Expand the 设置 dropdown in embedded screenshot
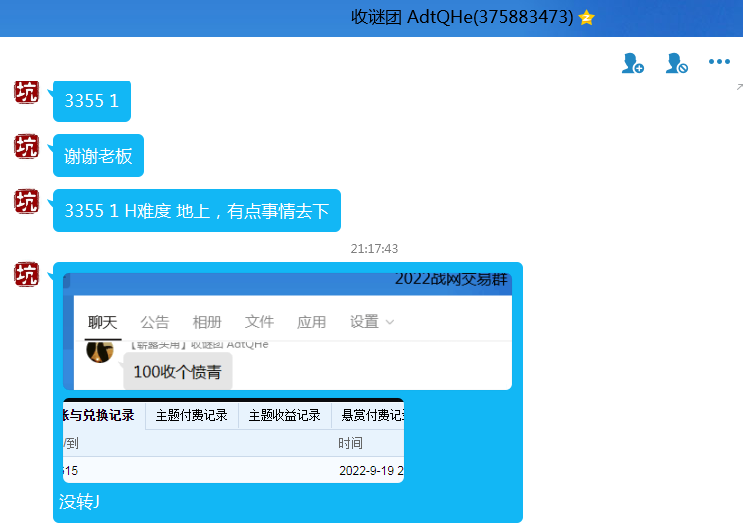This screenshot has width=743, height=527. point(372,322)
